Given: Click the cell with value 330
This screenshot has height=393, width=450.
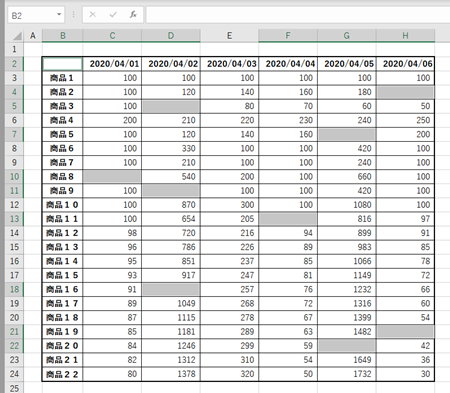Looking at the screenshot, I should pos(171,148).
